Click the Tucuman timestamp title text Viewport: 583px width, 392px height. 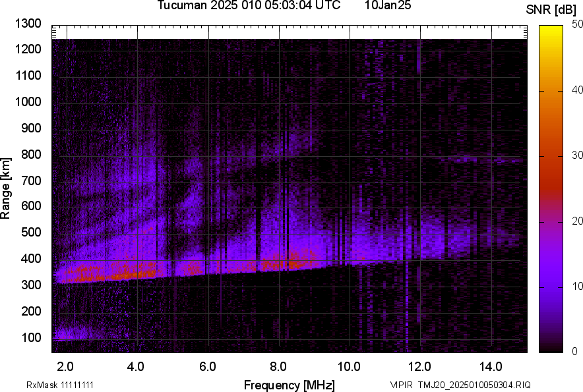tap(249, 6)
